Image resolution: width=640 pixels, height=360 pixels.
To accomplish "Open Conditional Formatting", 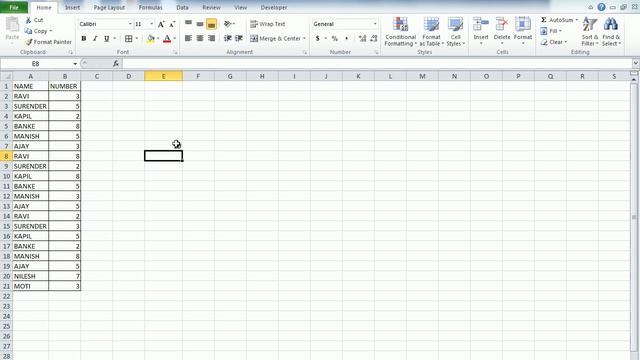I will click(x=400, y=31).
